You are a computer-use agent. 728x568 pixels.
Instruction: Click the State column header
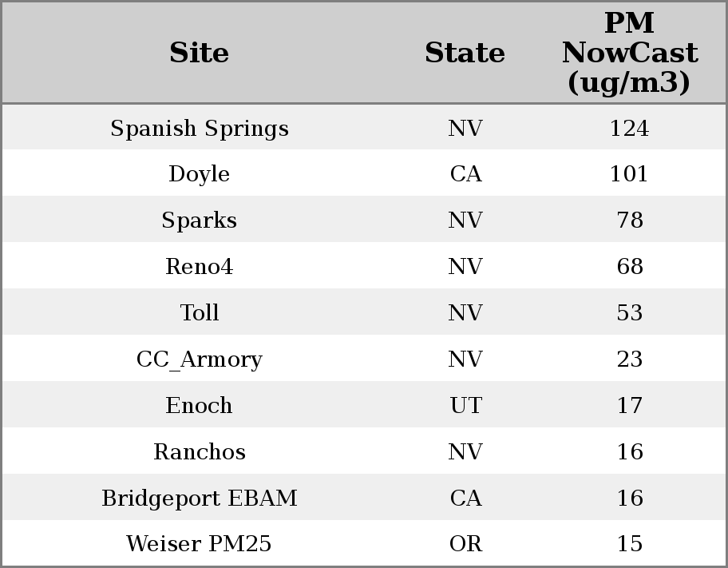pos(465,54)
